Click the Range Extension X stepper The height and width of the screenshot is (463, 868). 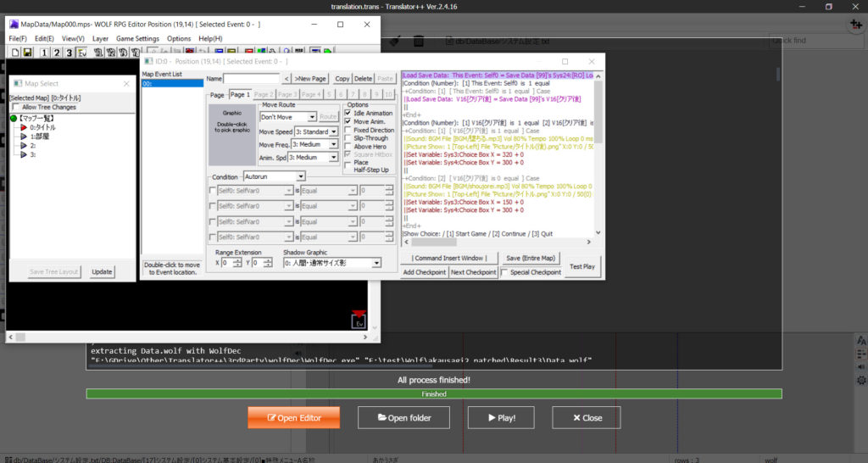pyautogui.click(x=237, y=263)
